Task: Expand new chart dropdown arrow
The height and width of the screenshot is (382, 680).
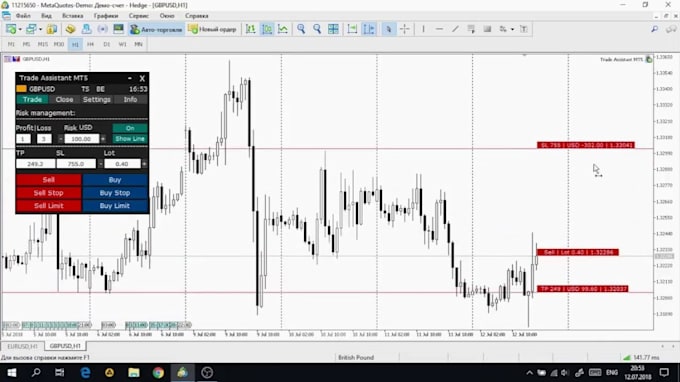Action: coord(20,29)
